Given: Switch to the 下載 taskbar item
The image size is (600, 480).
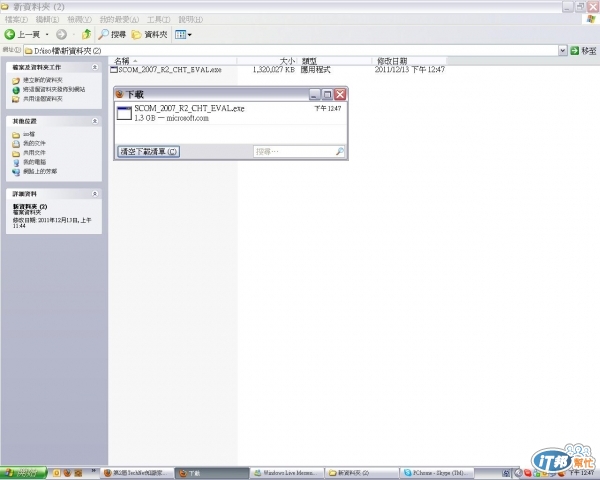Looking at the screenshot, I should coord(212,473).
